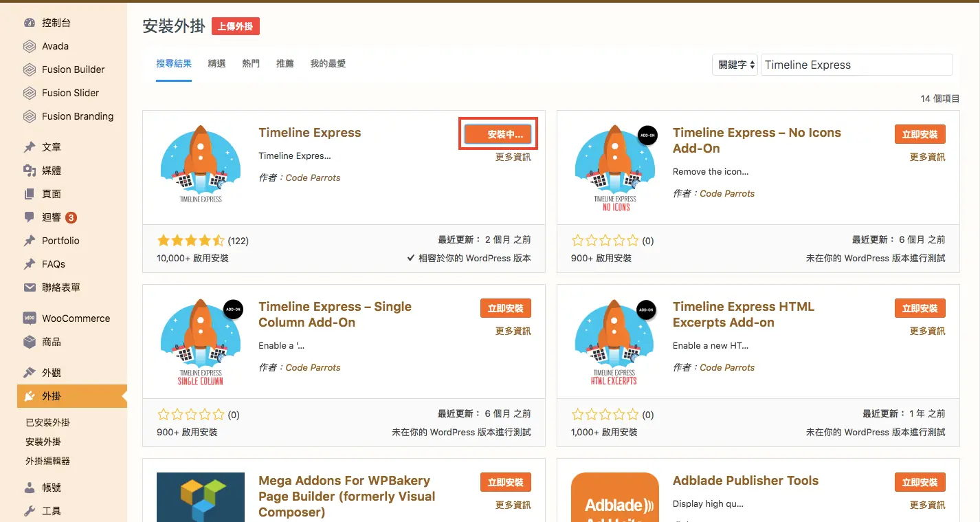Click Code Parrots author link under Timeline Express
Image resolution: width=980 pixels, height=522 pixels.
(x=313, y=177)
